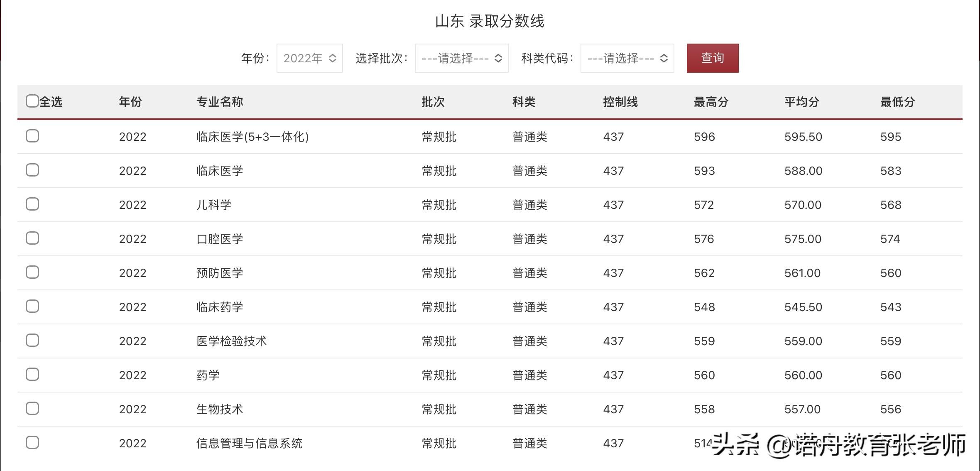
Task: Select the 生物技术 row checkbox
Action: click(x=32, y=408)
